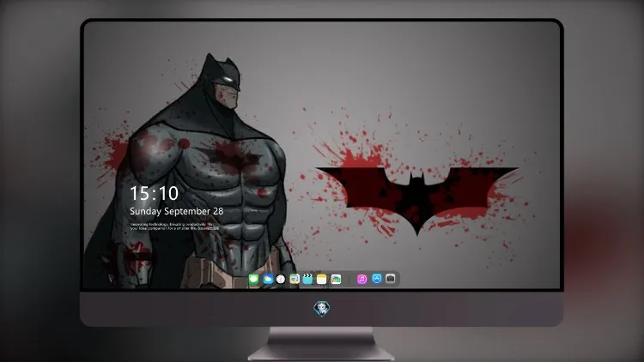The image size is (644, 362).
Task: Click the logo badge on monitor chin
Action: [322, 309]
